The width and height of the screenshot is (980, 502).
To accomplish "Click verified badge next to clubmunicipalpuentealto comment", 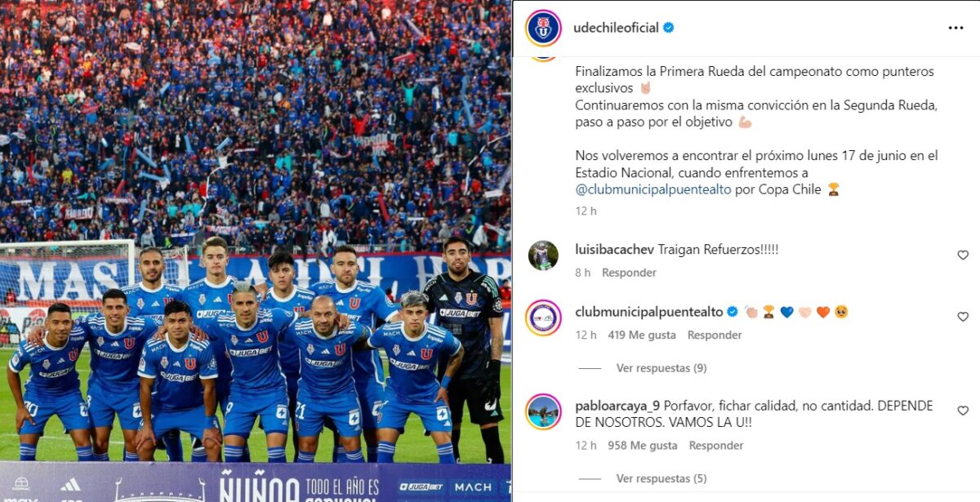I will 733,312.
